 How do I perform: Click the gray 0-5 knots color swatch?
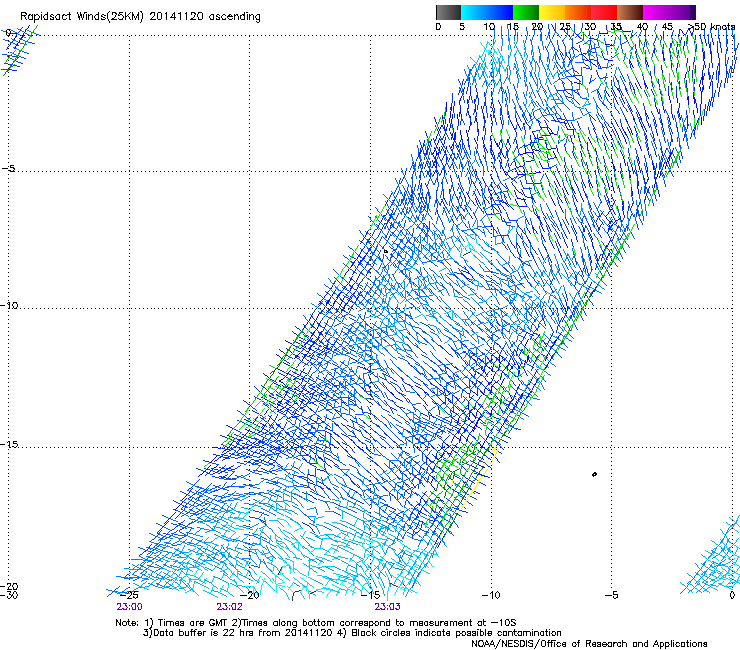pos(448,12)
